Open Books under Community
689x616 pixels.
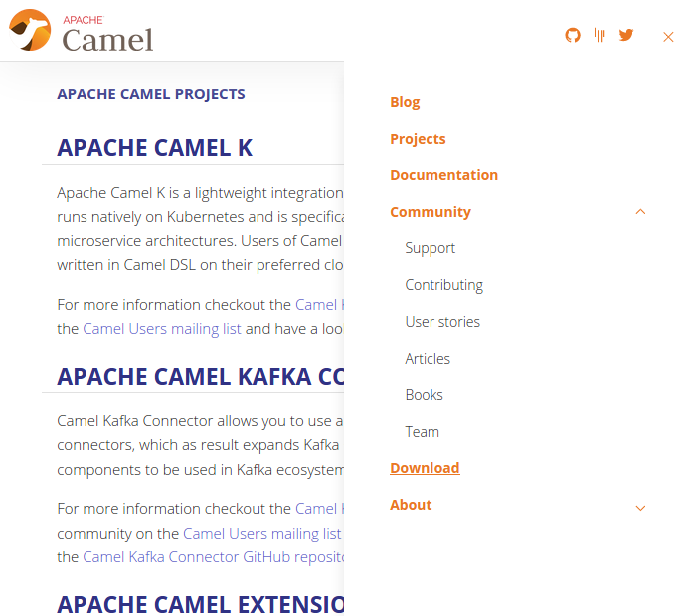tap(424, 395)
